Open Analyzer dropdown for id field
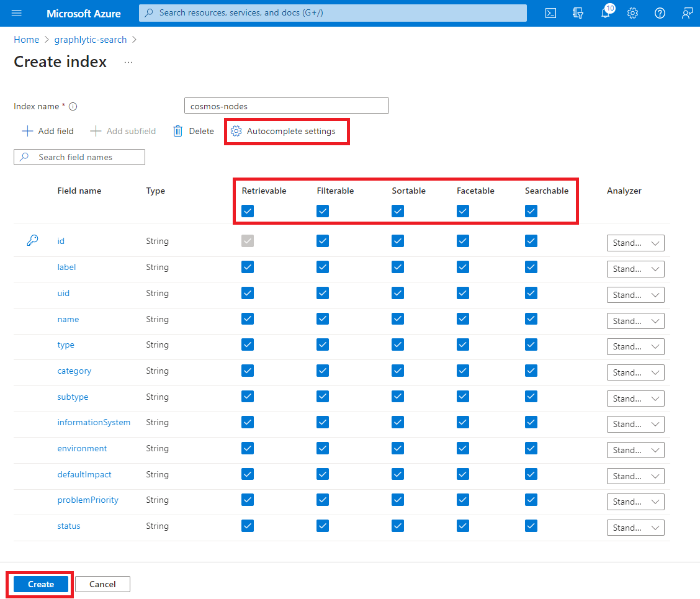Screen dimensions: 700x599 [x=635, y=243]
